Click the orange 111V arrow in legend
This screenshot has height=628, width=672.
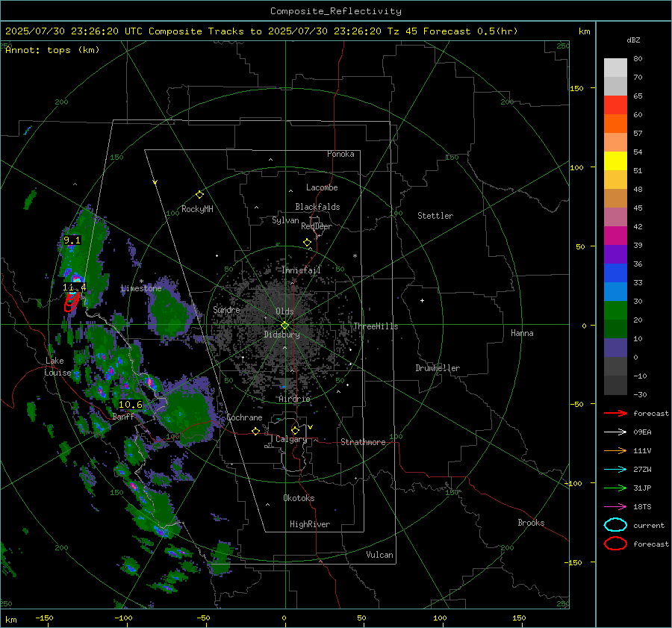click(x=615, y=450)
